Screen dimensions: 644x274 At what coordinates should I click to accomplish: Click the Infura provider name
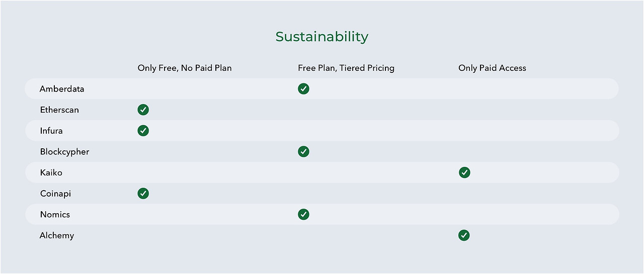point(51,131)
